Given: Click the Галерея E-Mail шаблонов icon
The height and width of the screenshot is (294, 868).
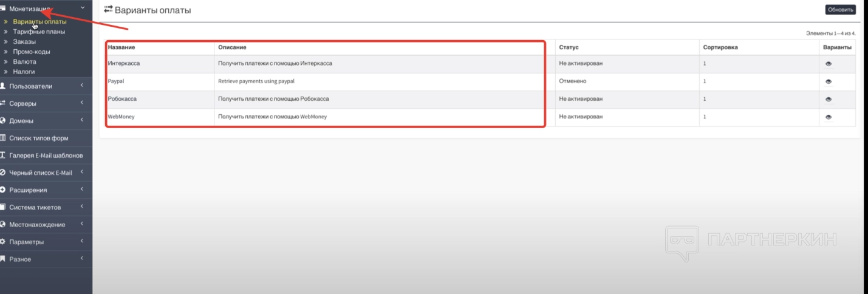Looking at the screenshot, I should tap(3, 155).
